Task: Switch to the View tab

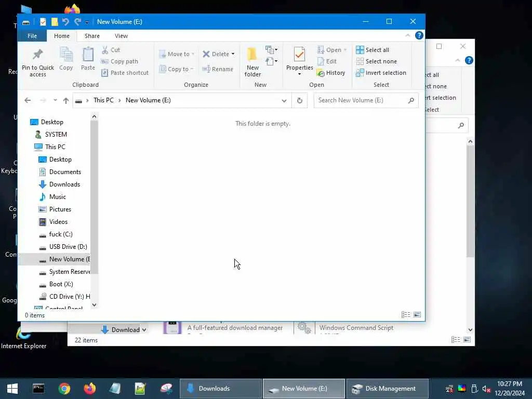Action: pyautogui.click(x=121, y=36)
